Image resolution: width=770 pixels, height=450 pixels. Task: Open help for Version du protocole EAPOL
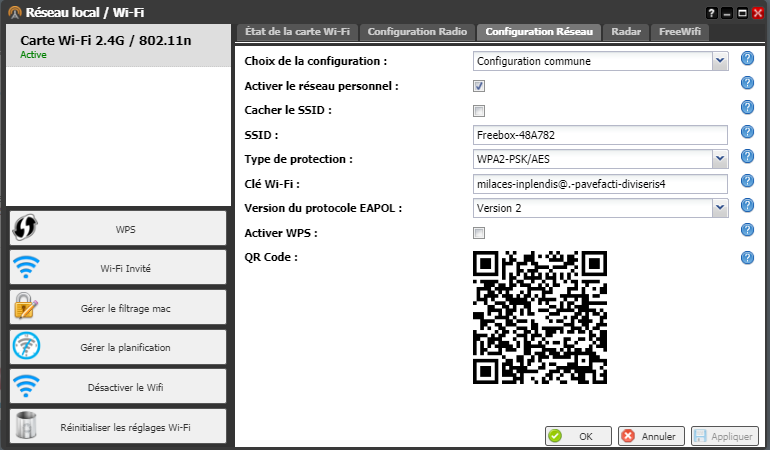[x=747, y=205]
